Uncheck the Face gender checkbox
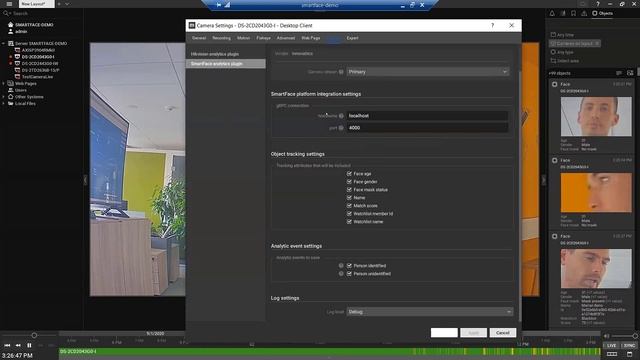This screenshot has width=640, height=360. (x=349, y=182)
